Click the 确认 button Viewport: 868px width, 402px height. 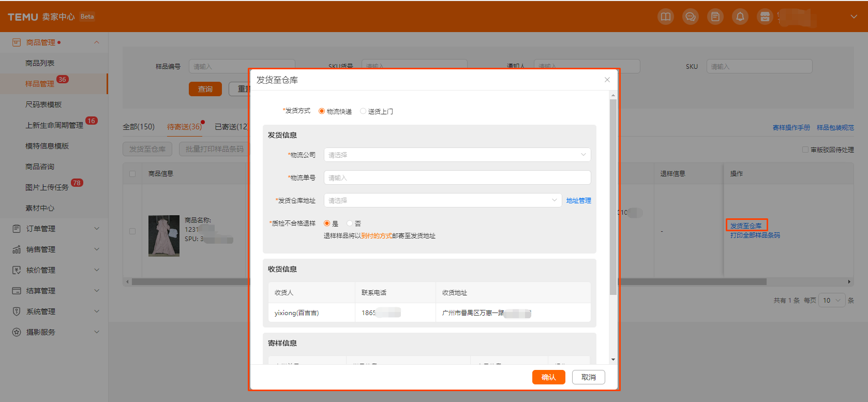(x=548, y=377)
